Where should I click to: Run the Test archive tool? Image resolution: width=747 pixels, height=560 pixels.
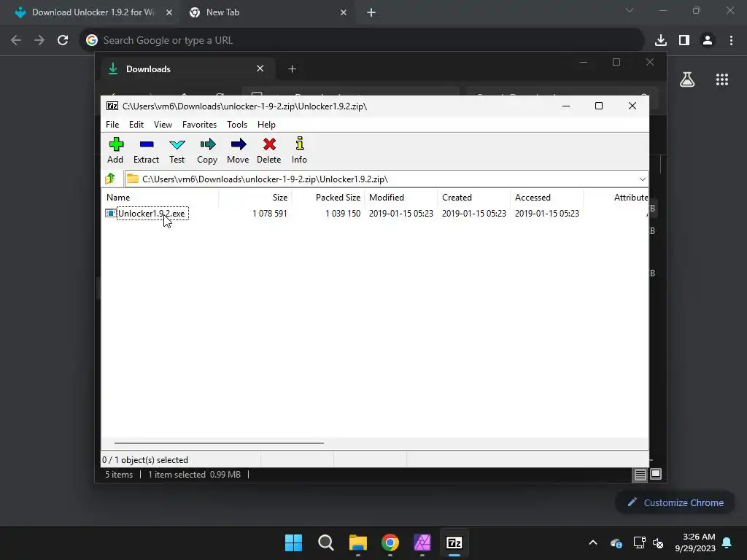pyautogui.click(x=177, y=150)
